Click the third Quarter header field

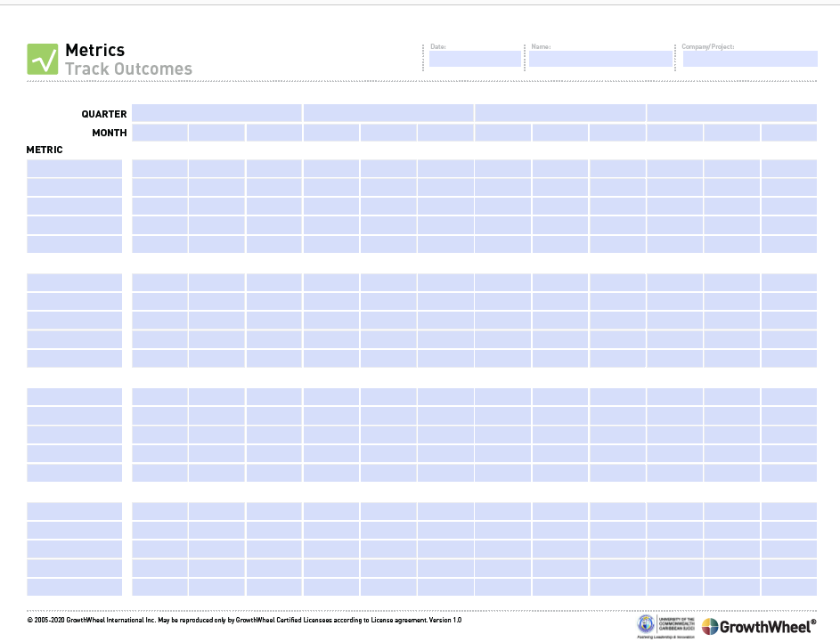tap(559, 113)
